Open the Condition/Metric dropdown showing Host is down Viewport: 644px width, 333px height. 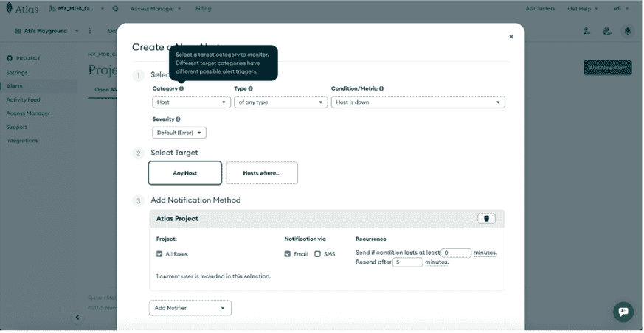[418, 102]
